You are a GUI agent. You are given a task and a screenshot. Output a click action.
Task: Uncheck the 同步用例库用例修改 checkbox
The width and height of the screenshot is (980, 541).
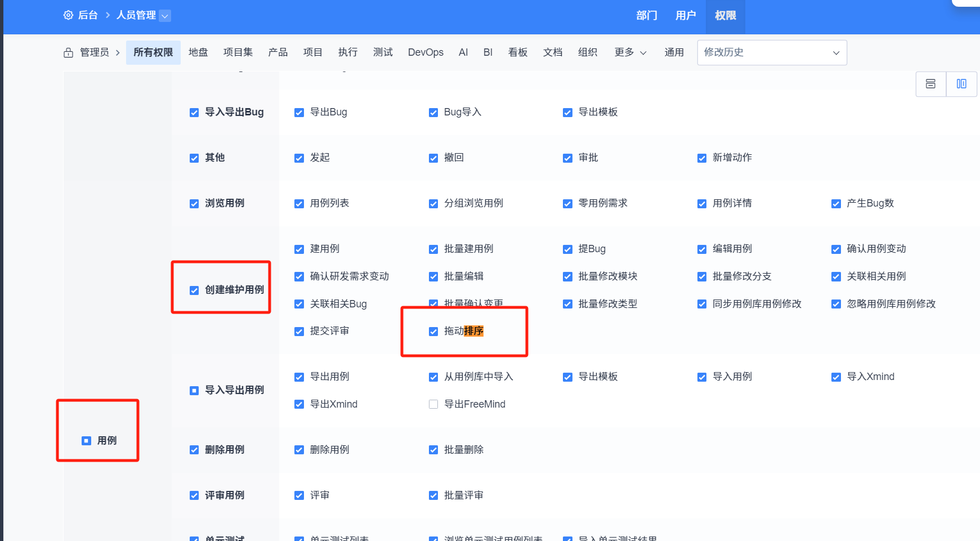pyautogui.click(x=702, y=305)
